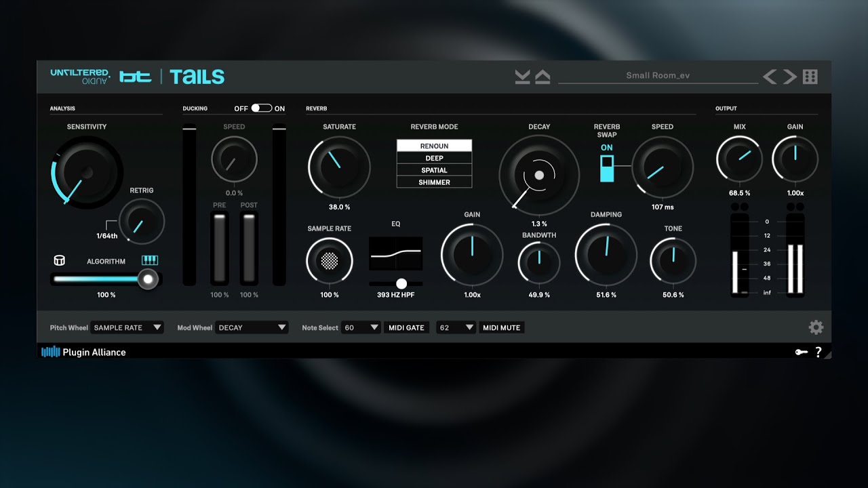Open Mod Wheel DECAY dropdown

252,327
